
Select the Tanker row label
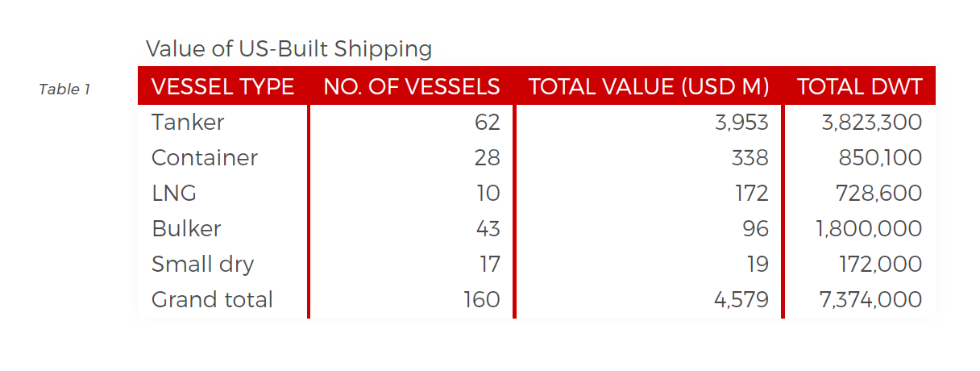coord(188,123)
